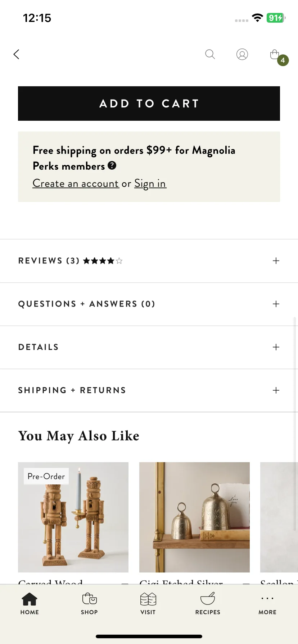Expand Questions + Answers section

(149, 304)
